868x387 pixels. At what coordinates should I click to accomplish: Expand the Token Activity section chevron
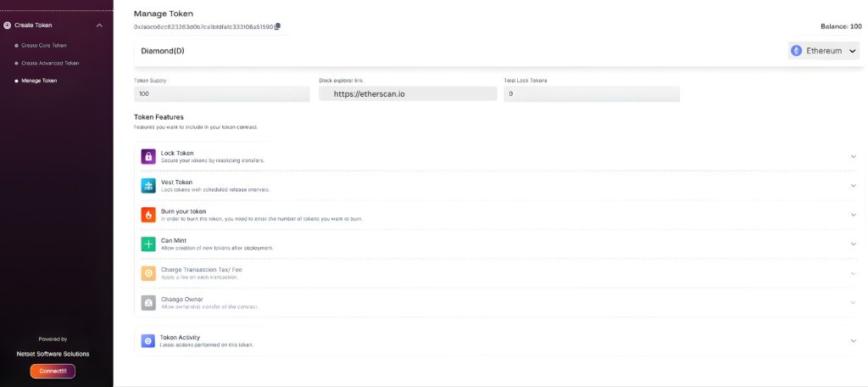[x=853, y=340]
